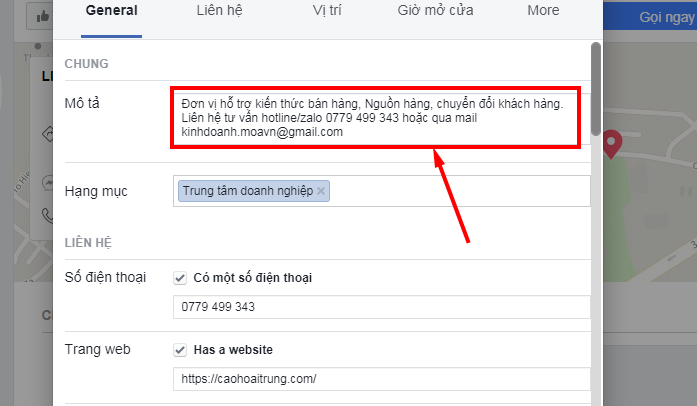This screenshot has width=697, height=406.
Task: Click the dialog vertical scrollbar thumb
Action: pyautogui.click(x=596, y=89)
